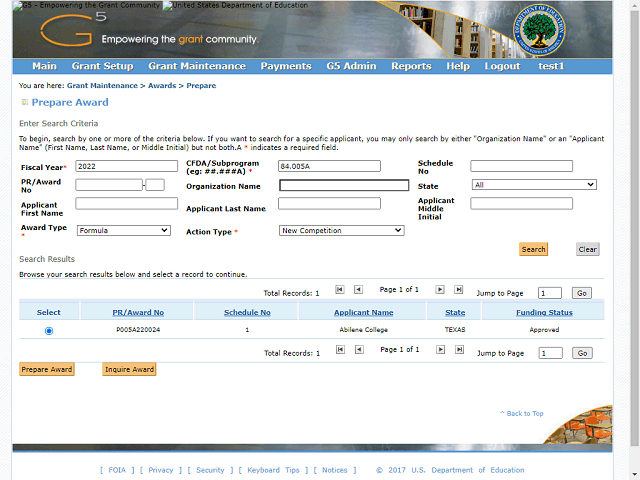Click the Schedule No input field
640x480 pixels.
[x=522, y=166]
